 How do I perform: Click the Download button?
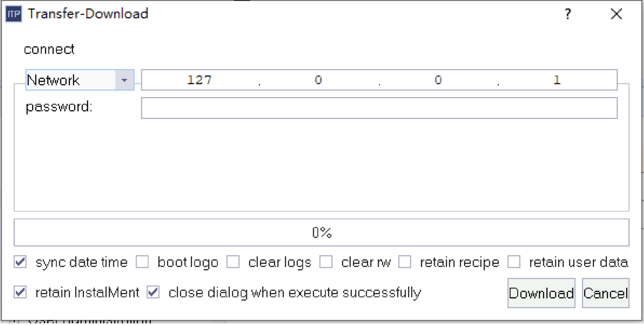[x=541, y=293]
